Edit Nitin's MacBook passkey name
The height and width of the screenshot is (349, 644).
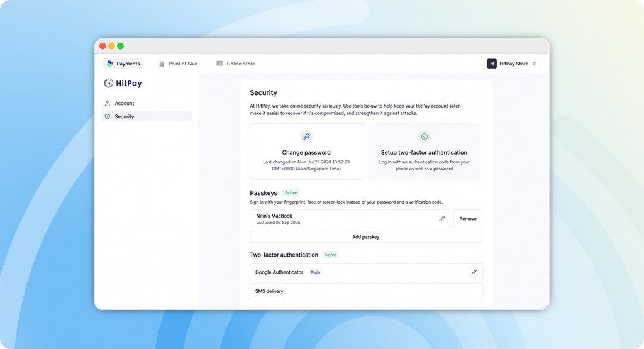point(442,219)
